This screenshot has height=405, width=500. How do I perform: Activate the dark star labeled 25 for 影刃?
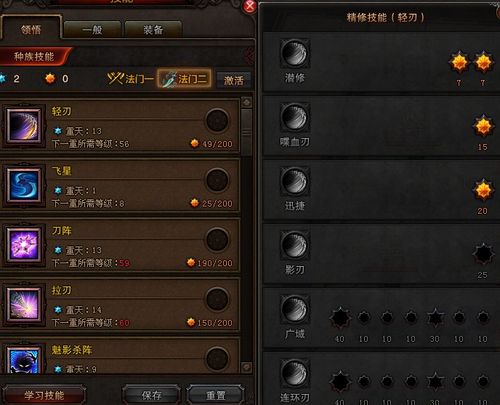point(483,255)
